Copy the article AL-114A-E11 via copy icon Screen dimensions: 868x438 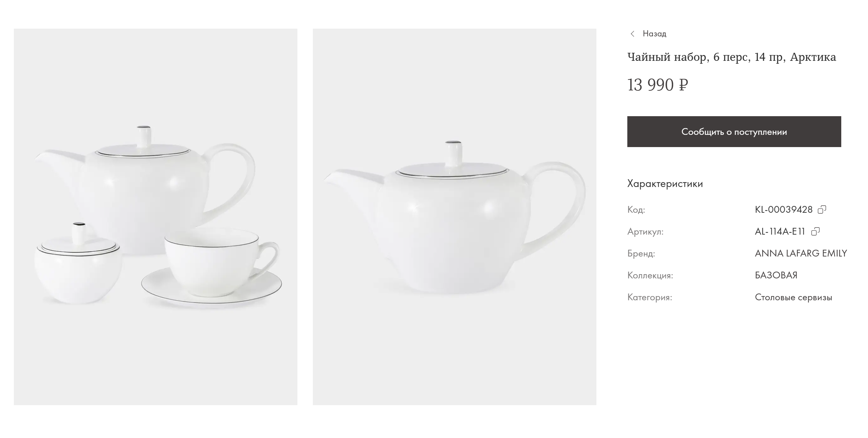coord(815,232)
